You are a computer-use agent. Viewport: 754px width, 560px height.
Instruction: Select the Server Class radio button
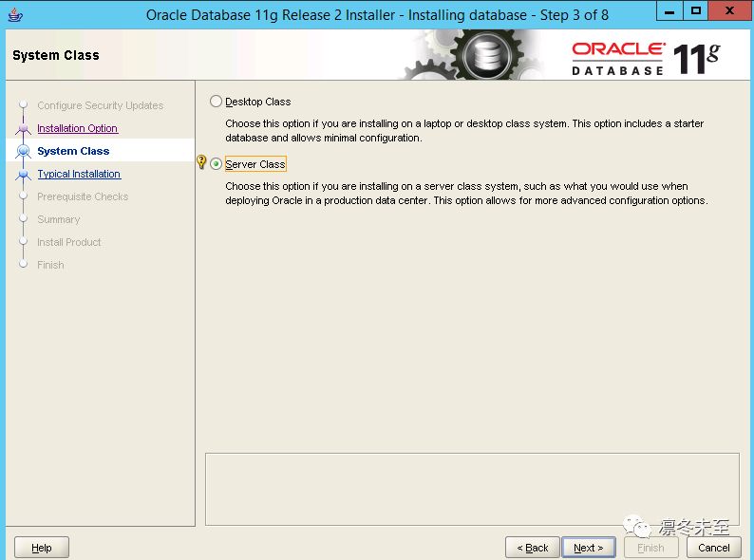pos(216,164)
